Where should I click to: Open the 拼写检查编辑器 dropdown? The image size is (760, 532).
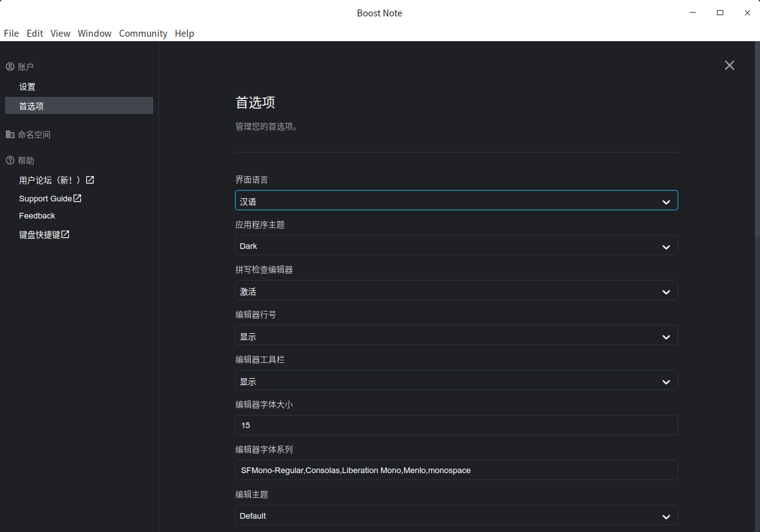pos(456,291)
